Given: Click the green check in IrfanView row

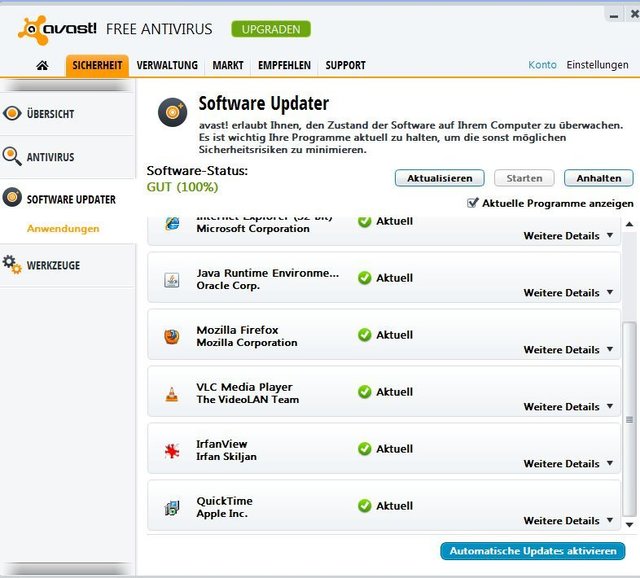Looking at the screenshot, I should [364, 449].
